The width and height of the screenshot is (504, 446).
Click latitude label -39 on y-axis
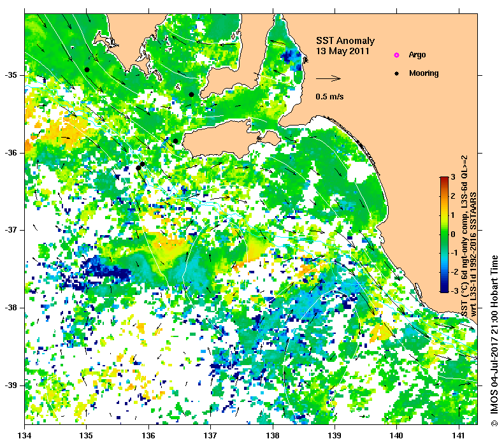11,385
